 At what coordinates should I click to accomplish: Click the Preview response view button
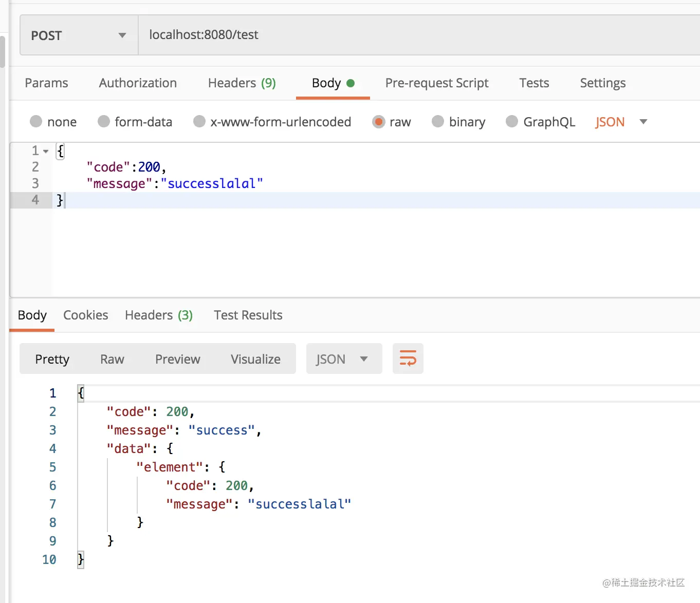tap(177, 359)
